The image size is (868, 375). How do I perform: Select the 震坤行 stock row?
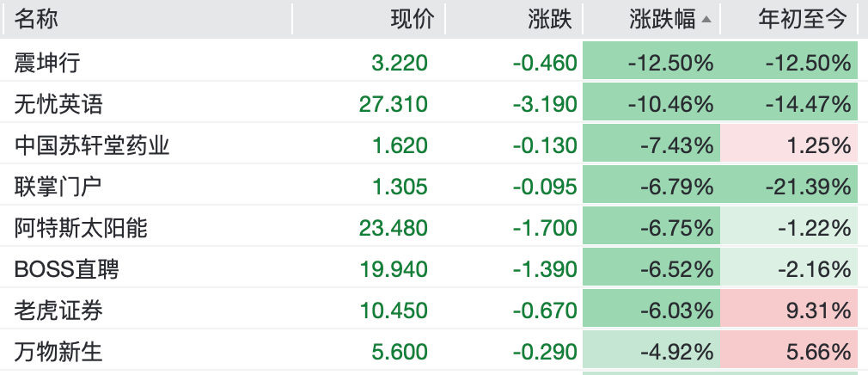48,63
